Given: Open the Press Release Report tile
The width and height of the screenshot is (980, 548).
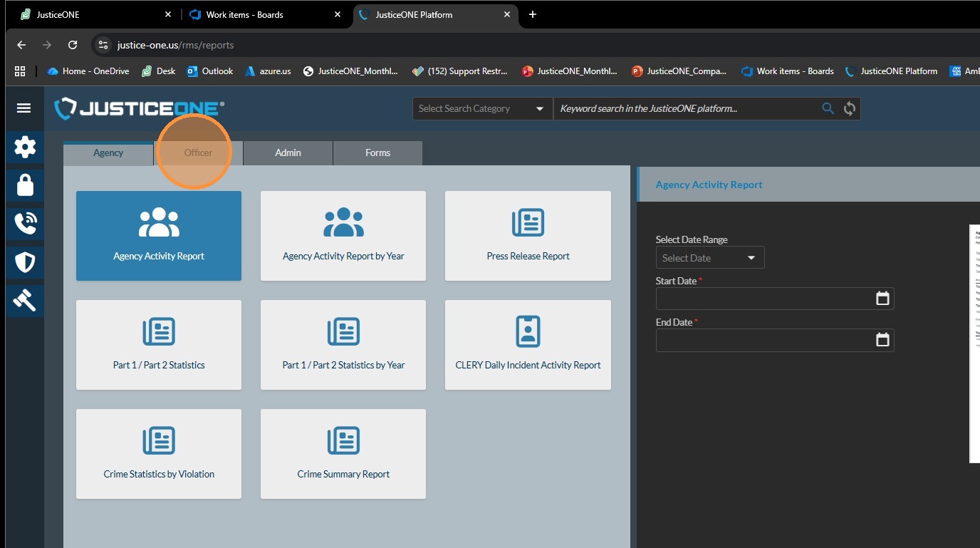Looking at the screenshot, I should point(528,236).
